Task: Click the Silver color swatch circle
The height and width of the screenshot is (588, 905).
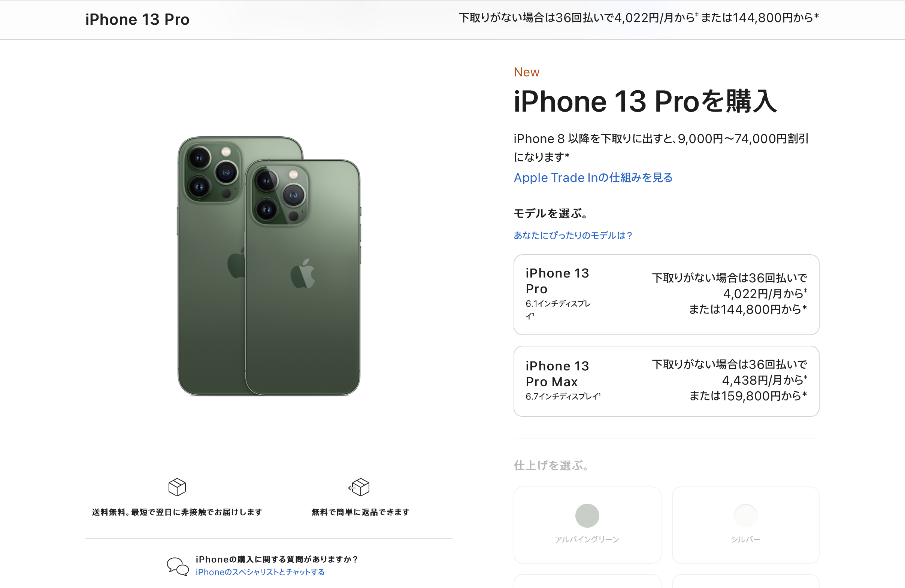Action: tap(745, 515)
